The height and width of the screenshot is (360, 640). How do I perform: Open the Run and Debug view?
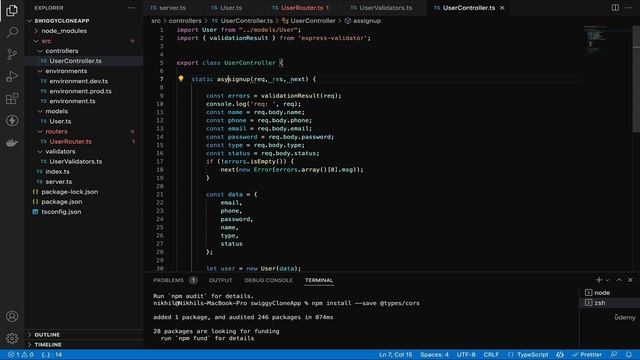click(x=12, y=76)
